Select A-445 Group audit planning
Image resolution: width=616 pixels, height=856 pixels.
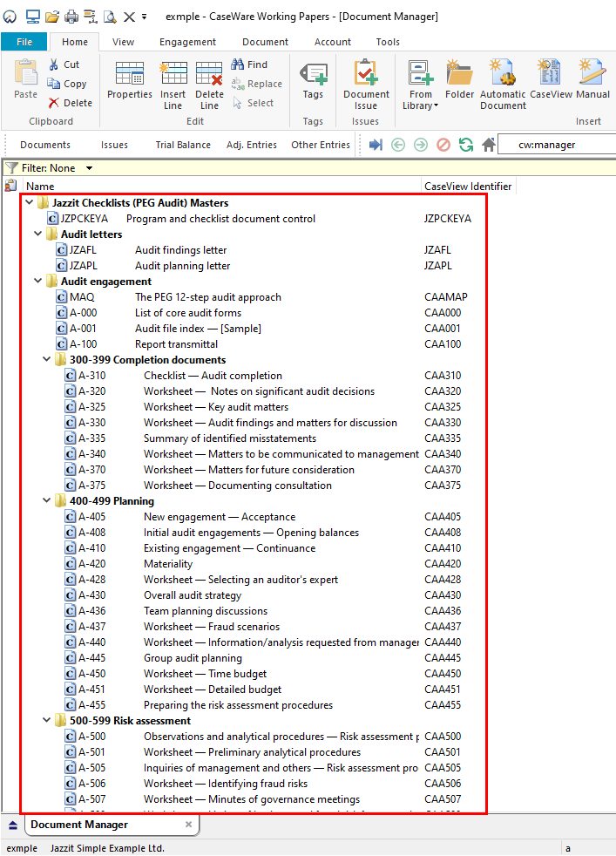(x=263, y=658)
